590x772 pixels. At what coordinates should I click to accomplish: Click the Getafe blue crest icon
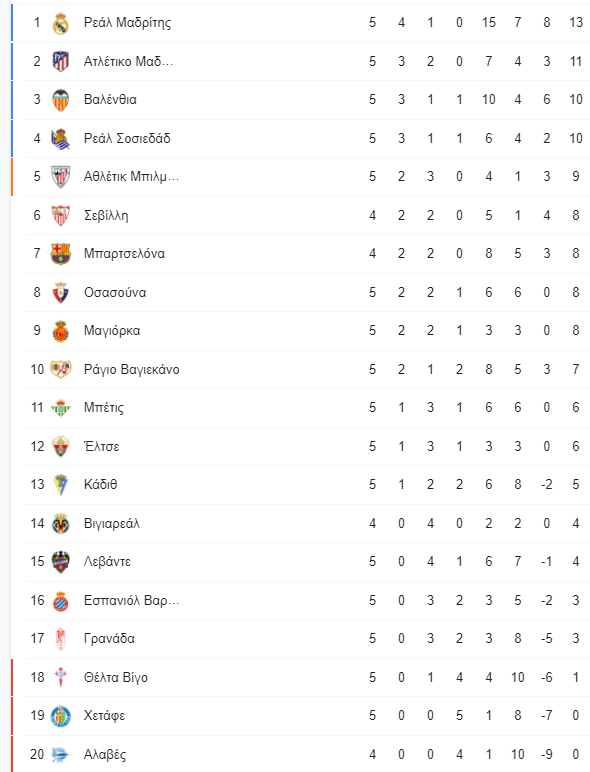tap(61, 716)
